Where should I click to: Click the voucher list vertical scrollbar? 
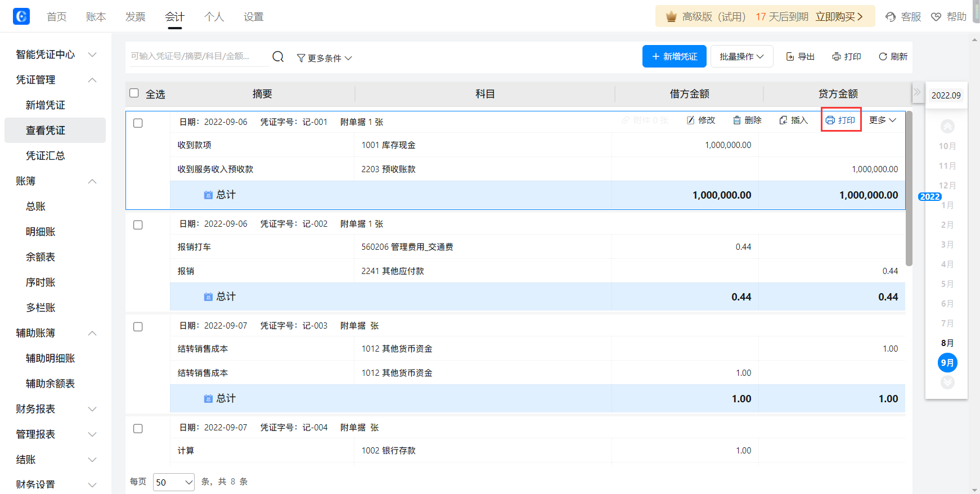point(909,188)
